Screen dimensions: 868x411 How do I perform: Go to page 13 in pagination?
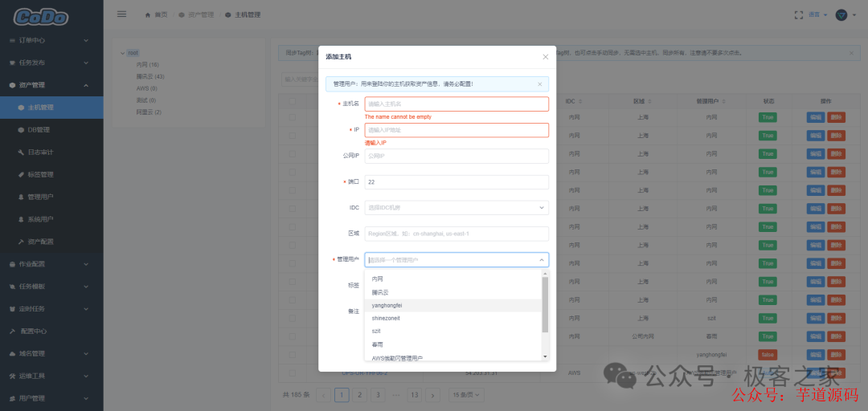tap(415, 395)
